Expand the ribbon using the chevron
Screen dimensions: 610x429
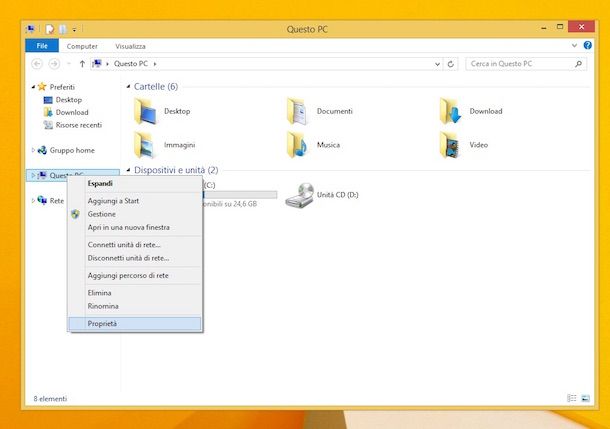[576, 46]
